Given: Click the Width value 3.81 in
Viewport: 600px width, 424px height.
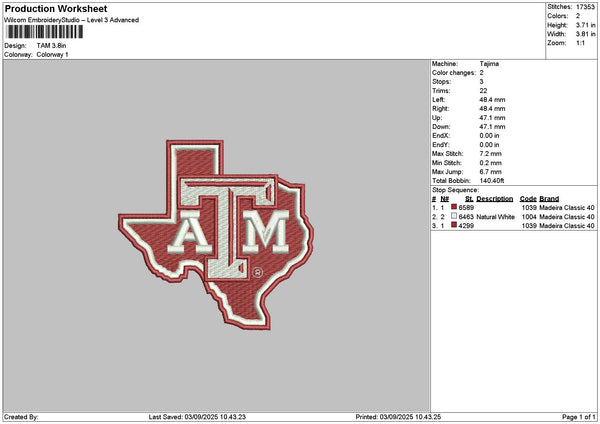Looking at the screenshot, I should [585, 34].
